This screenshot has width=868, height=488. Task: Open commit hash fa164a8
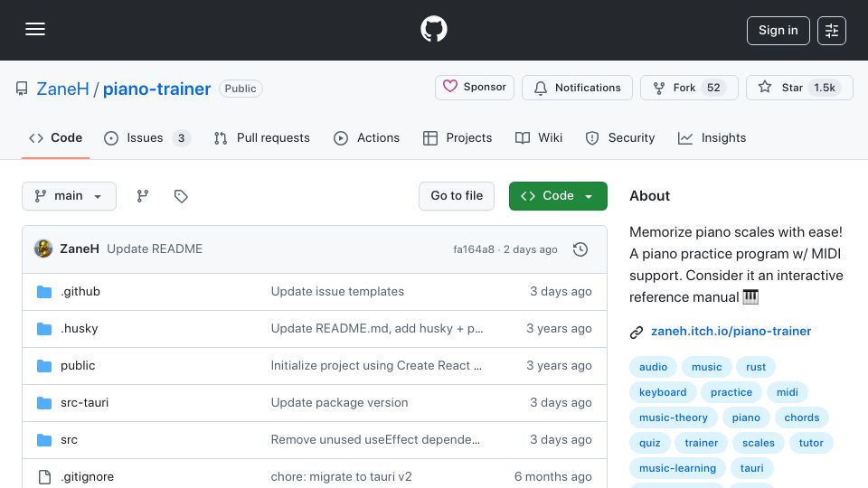473,249
